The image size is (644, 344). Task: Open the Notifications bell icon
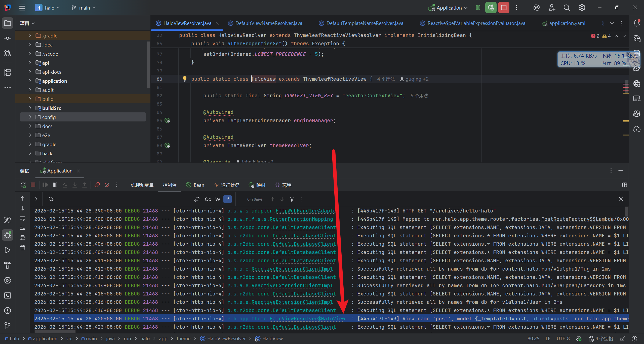click(636, 23)
